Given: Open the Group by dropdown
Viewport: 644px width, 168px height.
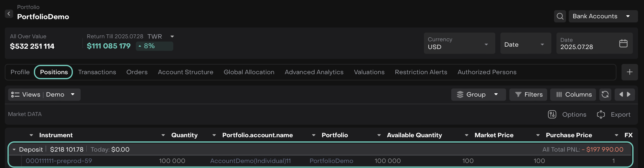Looking at the screenshot, I should pyautogui.click(x=478, y=94).
